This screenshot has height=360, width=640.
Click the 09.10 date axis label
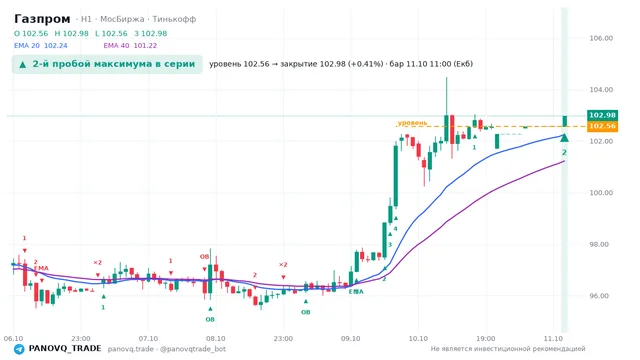click(351, 338)
